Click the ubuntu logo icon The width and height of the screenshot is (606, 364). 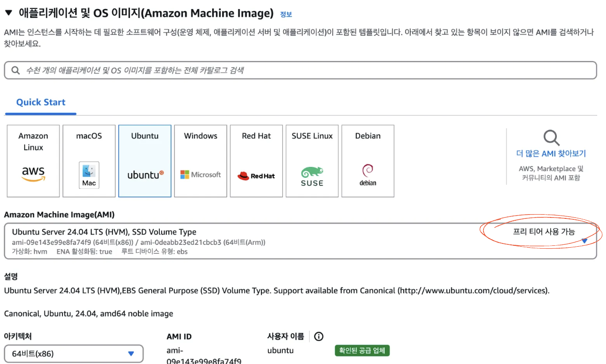pyautogui.click(x=145, y=175)
